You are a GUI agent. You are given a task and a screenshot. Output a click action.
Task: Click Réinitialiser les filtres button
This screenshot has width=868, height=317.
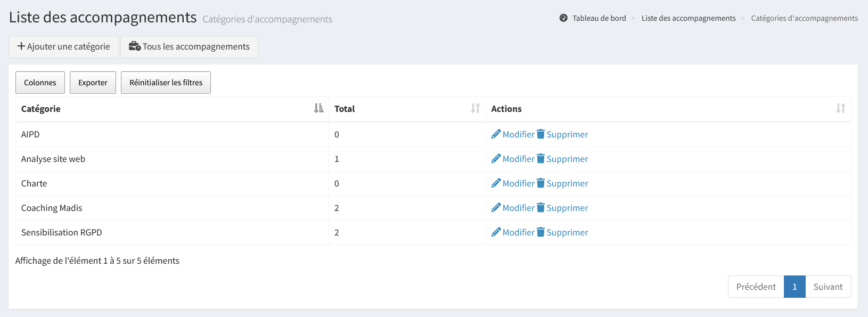(x=166, y=83)
